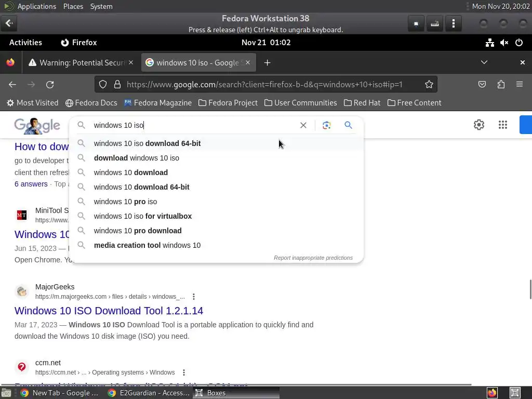This screenshot has height=399, width=532.
Task: Open site padlock security info
Action: pos(117,85)
